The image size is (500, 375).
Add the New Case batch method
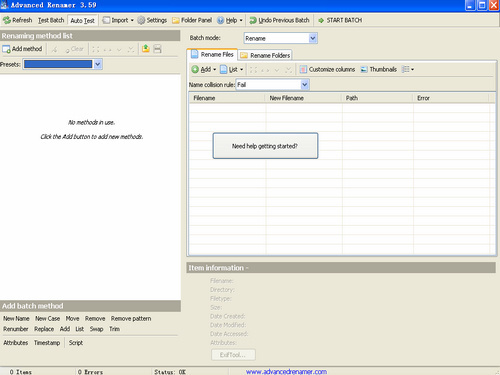(x=48, y=319)
